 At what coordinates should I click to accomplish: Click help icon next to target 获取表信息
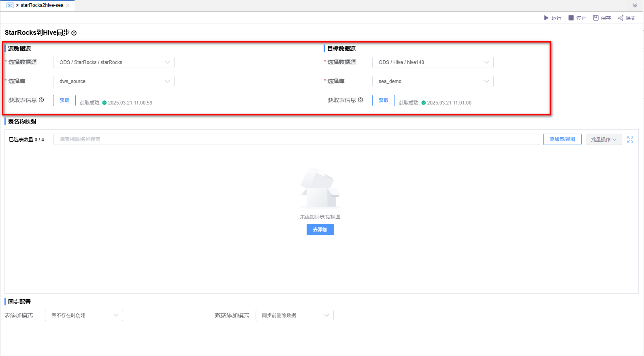tap(360, 100)
